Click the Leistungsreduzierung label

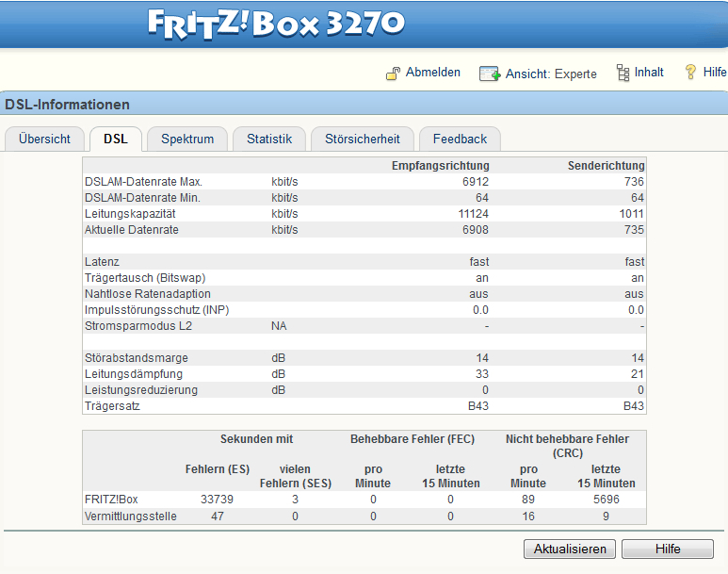141,390
